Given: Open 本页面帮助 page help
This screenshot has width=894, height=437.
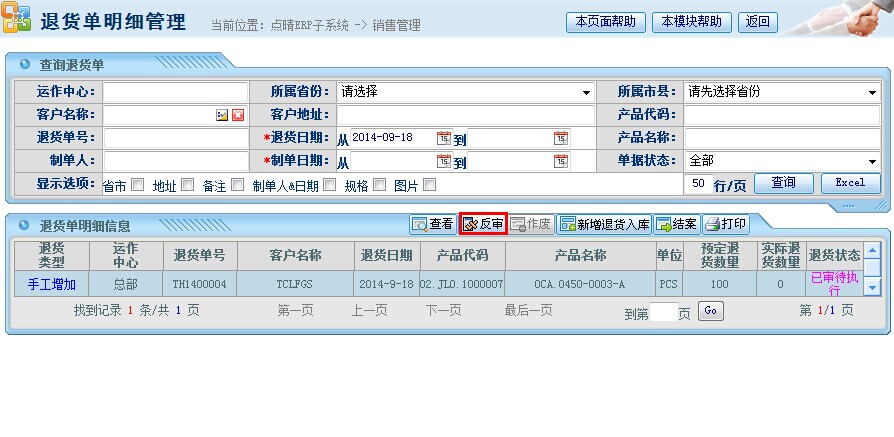Looking at the screenshot, I should point(605,21).
